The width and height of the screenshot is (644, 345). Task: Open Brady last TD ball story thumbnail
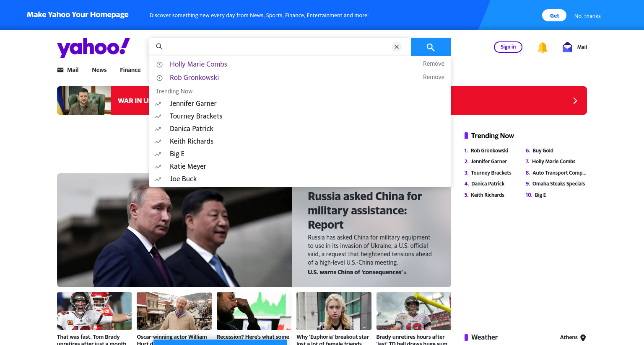pos(413,311)
